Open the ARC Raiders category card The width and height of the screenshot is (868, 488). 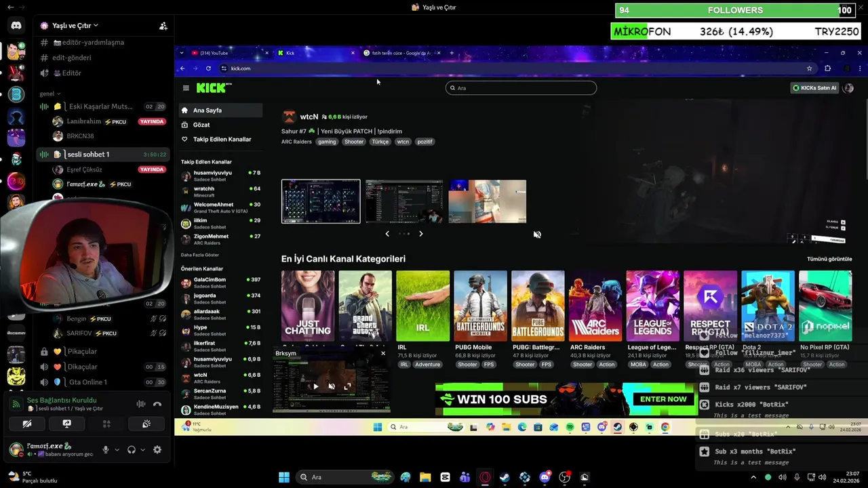click(x=595, y=306)
